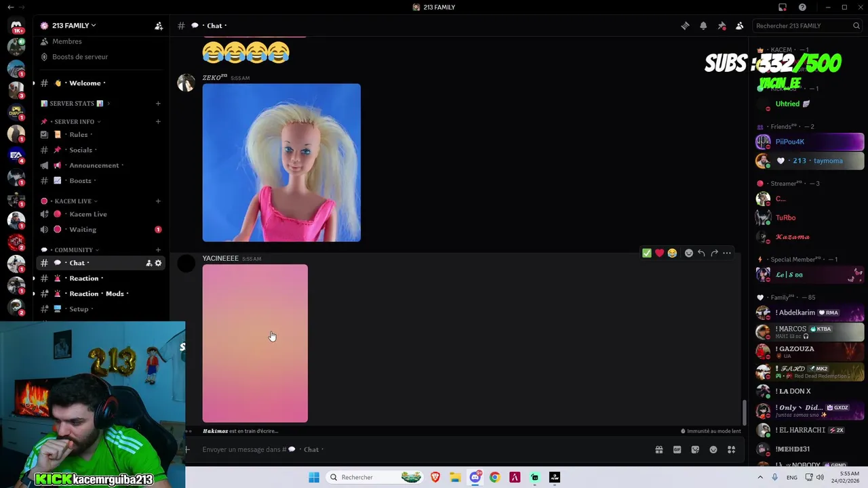This screenshot has height=488, width=868.
Task: Click ZEKO's username in the chat
Action: 214,78
